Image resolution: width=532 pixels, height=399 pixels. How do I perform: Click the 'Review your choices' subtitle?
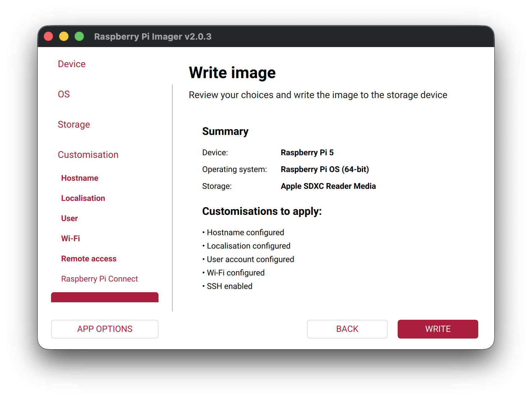[318, 95]
